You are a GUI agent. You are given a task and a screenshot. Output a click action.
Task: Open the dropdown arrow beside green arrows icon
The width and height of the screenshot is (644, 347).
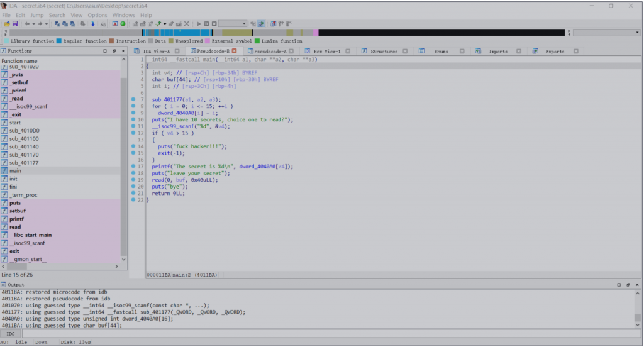coord(165,24)
